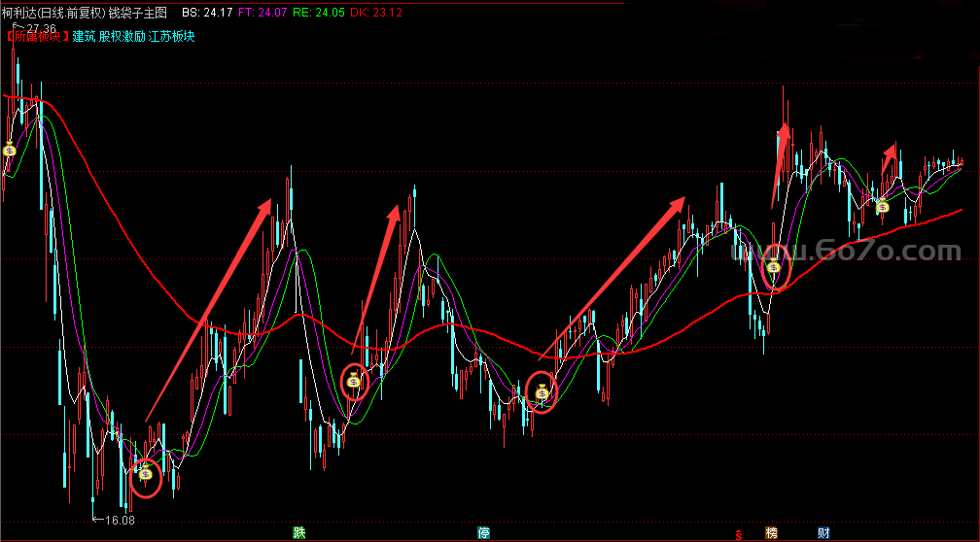Select the white BS: 24.17 indicator value
This screenshot has height=542, width=980.
(206, 13)
